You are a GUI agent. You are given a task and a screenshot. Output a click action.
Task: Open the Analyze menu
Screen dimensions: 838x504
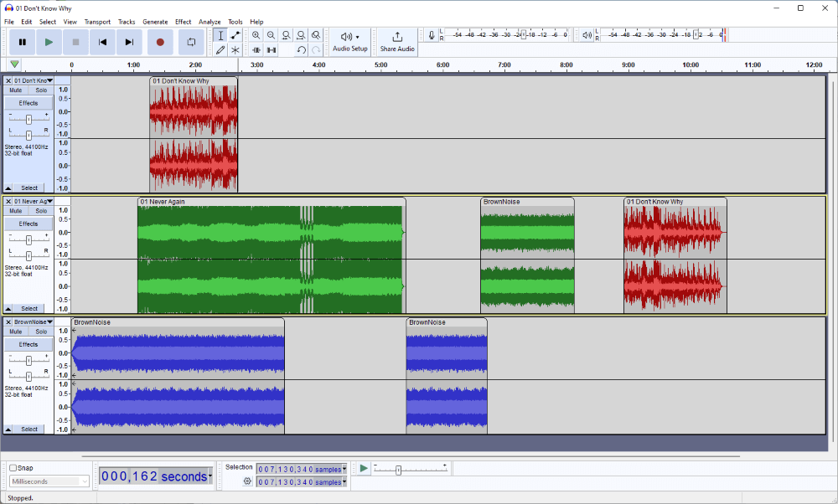pos(209,22)
